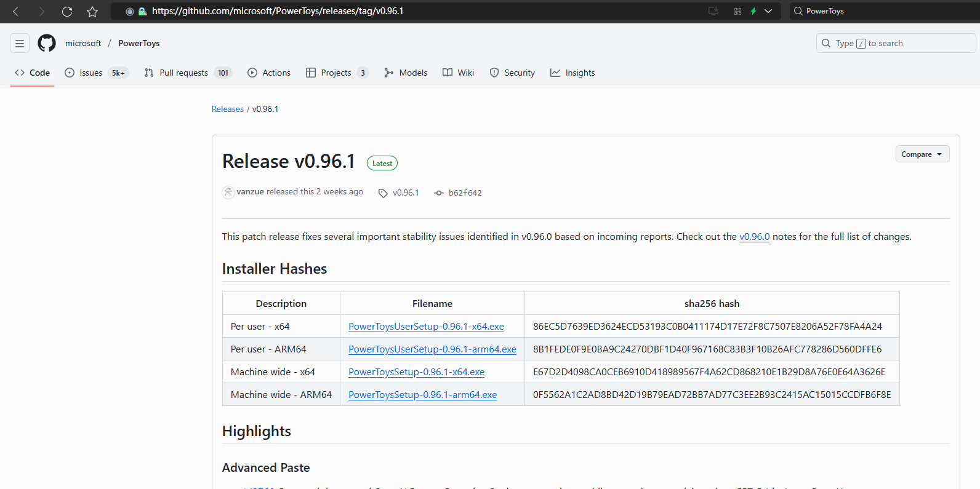Click the 'Per user - ARM64' cell

[281, 349]
